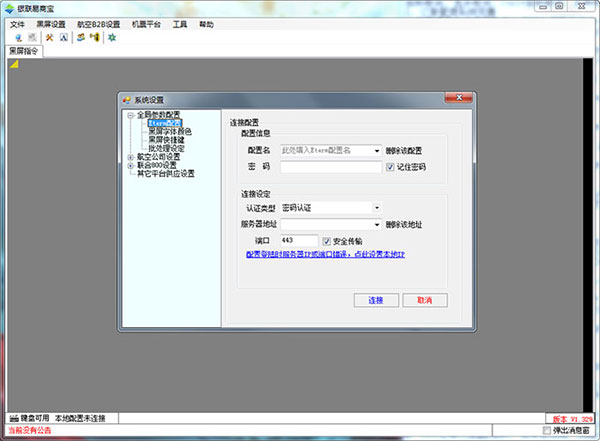Viewport: 600px width, 441px height.
Task: Click the first toolbar icon with globe
Action: tap(18, 37)
